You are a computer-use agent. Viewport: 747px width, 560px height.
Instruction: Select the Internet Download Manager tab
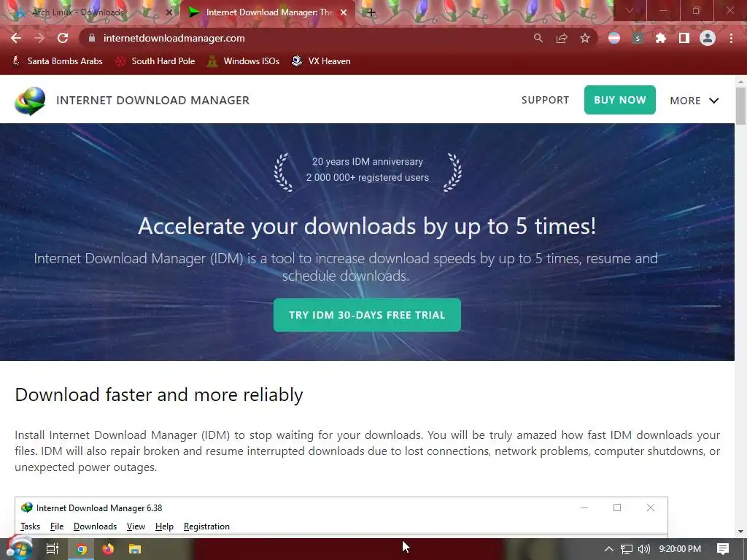tap(268, 12)
